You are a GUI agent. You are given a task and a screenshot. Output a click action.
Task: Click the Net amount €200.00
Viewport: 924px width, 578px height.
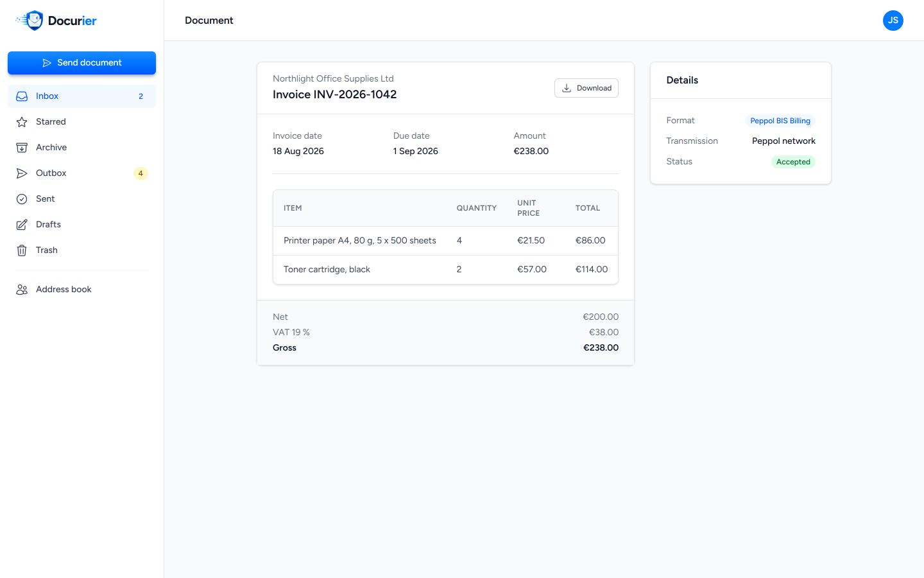(x=601, y=317)
